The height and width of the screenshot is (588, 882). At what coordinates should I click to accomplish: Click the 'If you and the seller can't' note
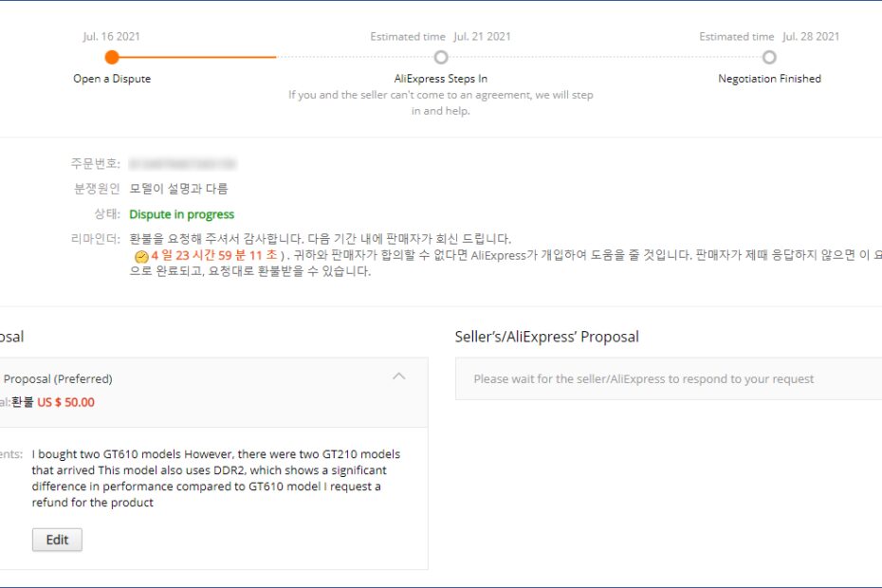pos(441,103)
